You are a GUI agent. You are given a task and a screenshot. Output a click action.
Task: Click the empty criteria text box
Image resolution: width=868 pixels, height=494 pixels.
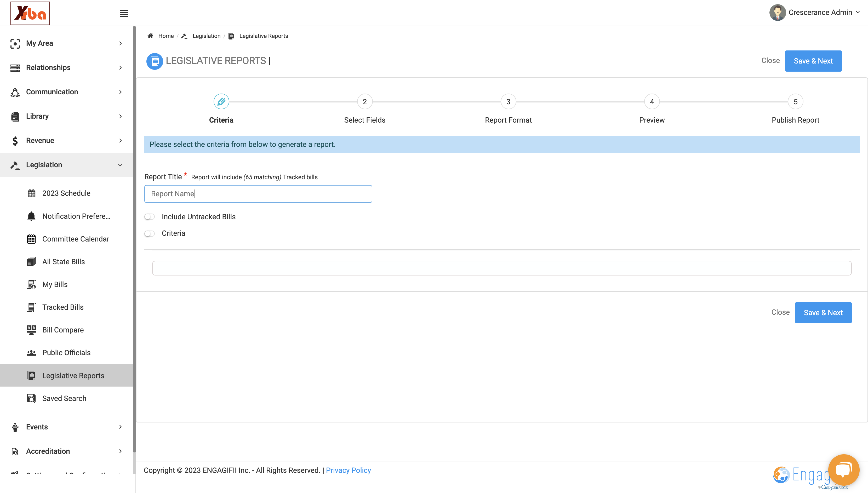[501, 268]
